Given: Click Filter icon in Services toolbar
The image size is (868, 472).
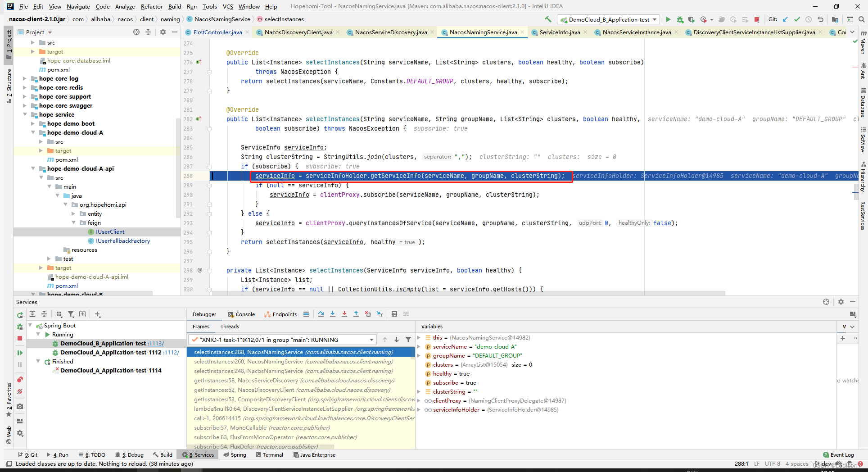Looking at the screenshot, I should (71, 314).
